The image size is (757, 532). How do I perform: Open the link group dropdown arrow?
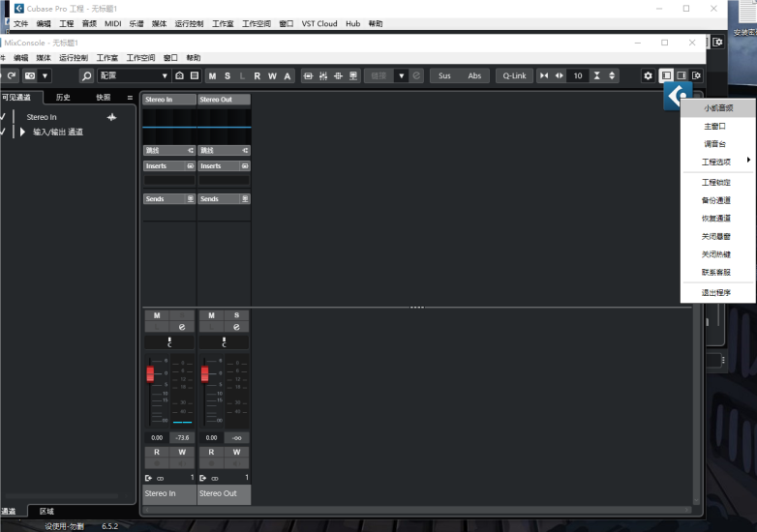click(401, 75)
